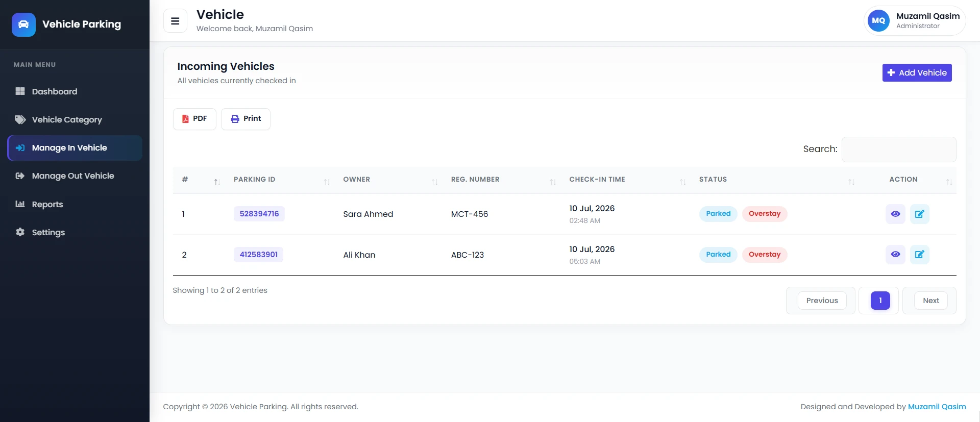
Task: Open Muzamil Qasim Administrator profile menu
Action: pos(915,21)
